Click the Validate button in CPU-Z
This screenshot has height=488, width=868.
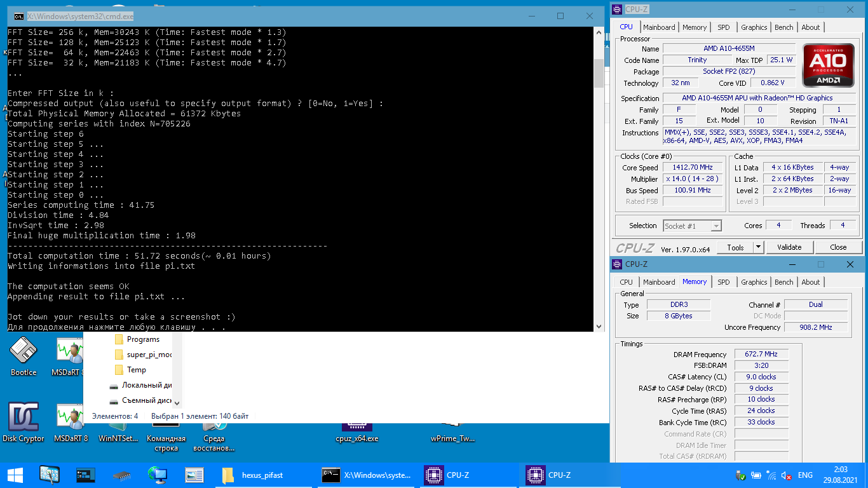tap(789, 247)
